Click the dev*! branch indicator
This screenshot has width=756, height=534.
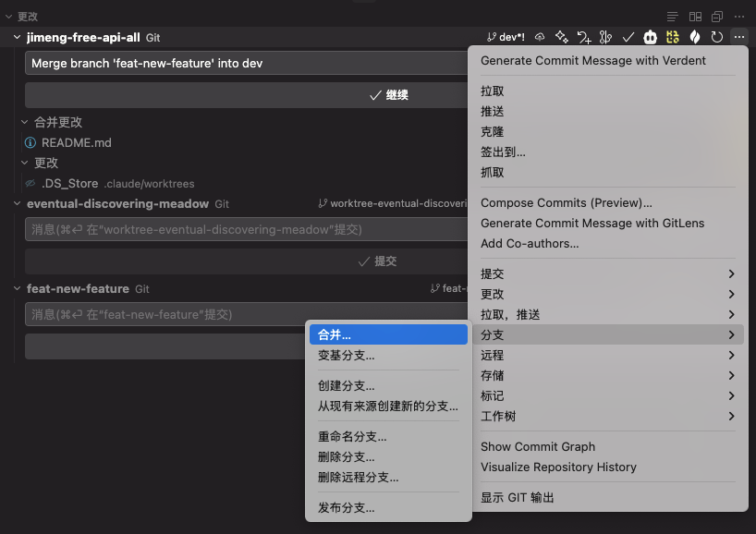click(x=506, y=37)
